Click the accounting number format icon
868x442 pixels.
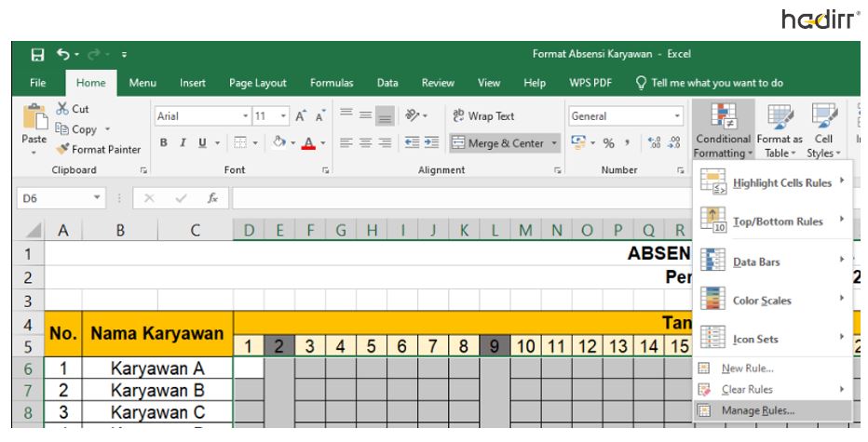(x=578, y=142)
